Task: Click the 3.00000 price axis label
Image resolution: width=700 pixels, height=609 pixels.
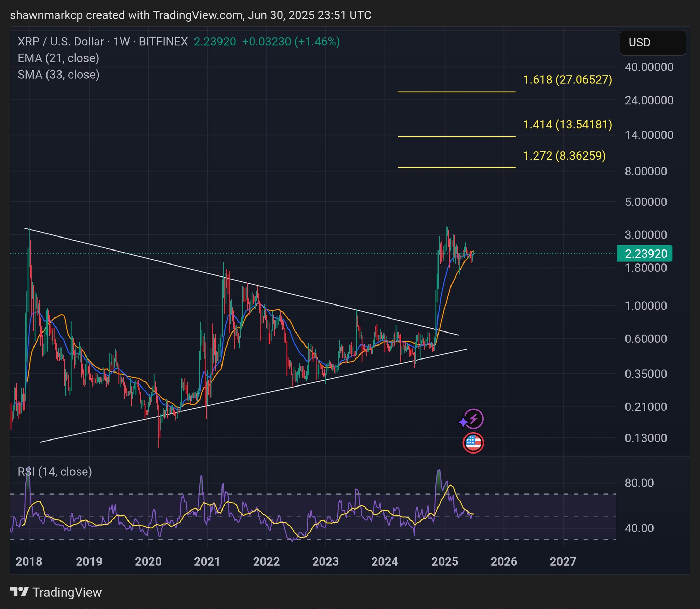Action: pyautogui.click(x=646, y=235)
